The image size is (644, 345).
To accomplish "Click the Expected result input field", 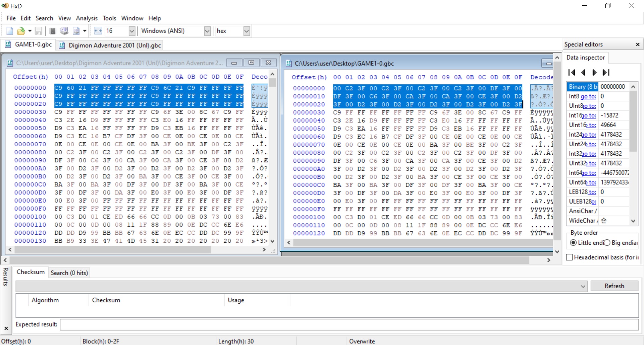I will click(349, 325).
